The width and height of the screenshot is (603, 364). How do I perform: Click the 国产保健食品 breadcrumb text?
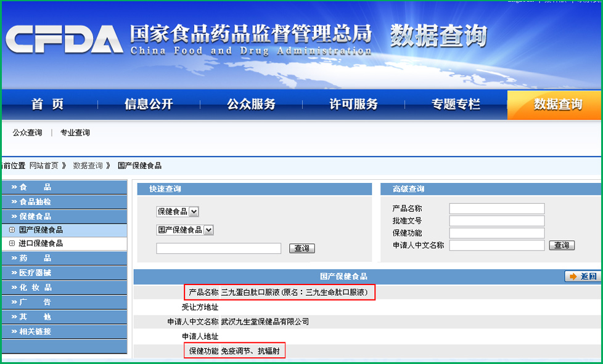[x=139, y=166]
